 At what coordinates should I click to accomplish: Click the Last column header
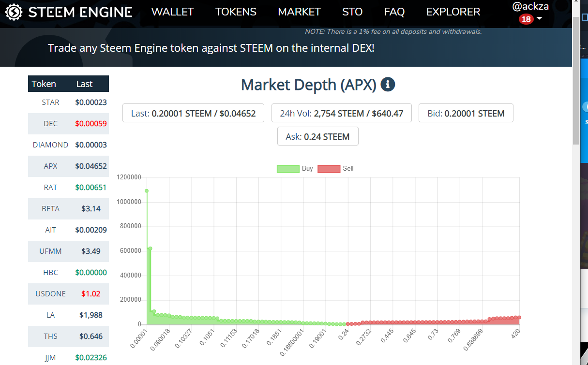[84, 84]
